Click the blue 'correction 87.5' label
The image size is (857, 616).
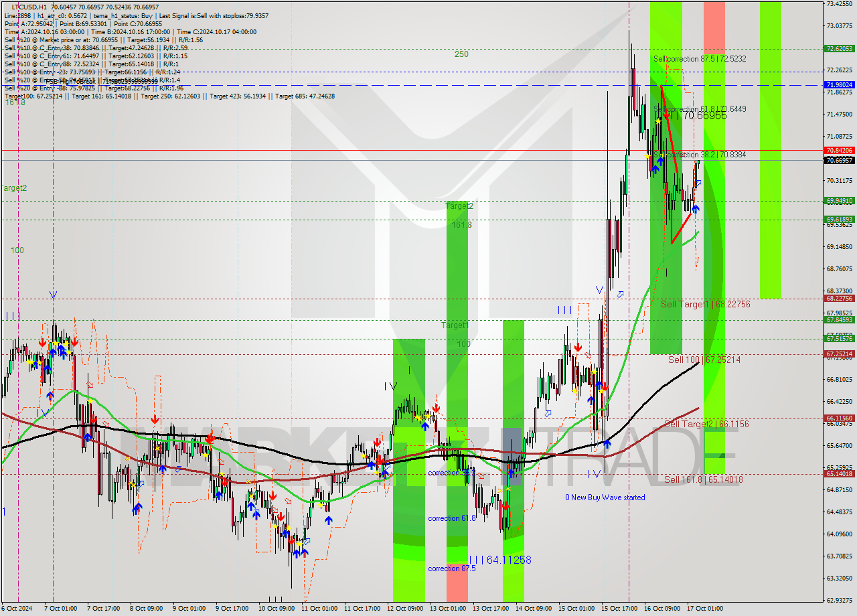coord(452,568)
